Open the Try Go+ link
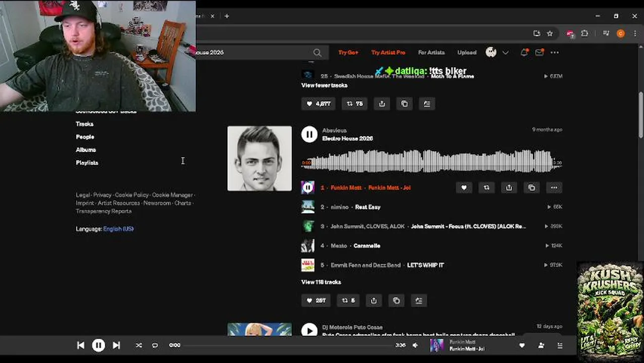The image size is (644, 363). (348, 52)
